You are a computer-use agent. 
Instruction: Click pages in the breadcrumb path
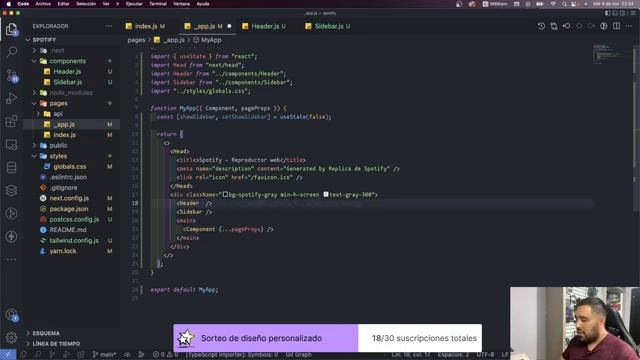(x=136, y=40)
